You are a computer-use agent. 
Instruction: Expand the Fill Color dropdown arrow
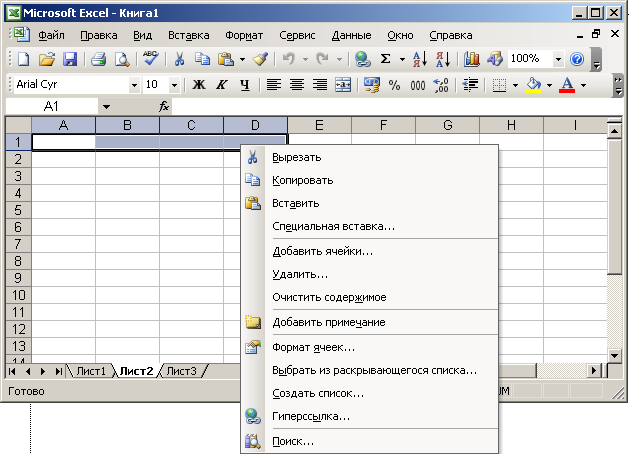pyautogui.click(x=550, y=85)
